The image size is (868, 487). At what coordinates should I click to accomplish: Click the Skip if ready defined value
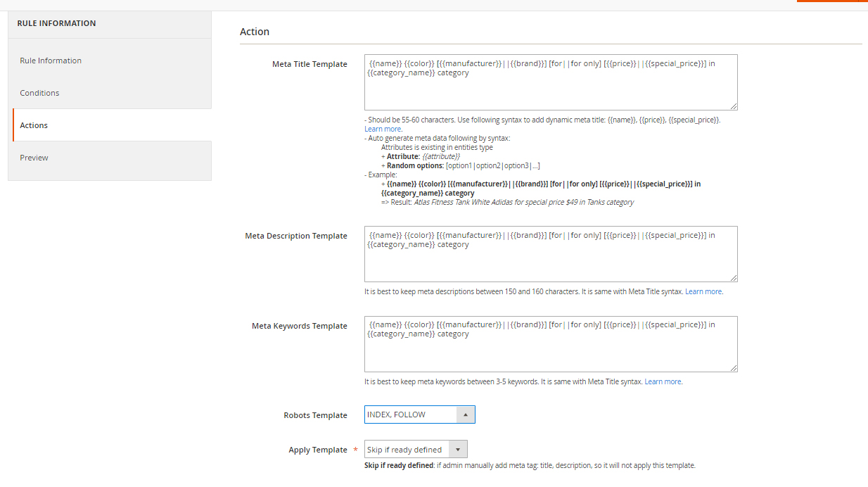pos(404,450)
